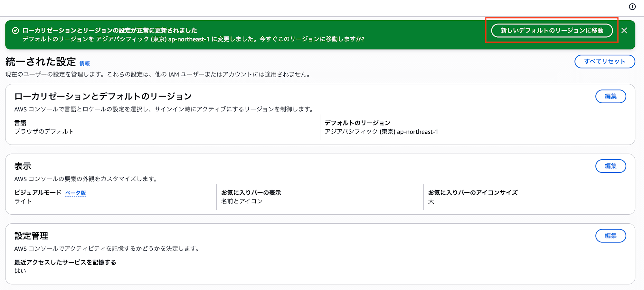The width and height of the screenshot is (644, 290).
Task: Click the すべてリセット button
Action: 604,61
